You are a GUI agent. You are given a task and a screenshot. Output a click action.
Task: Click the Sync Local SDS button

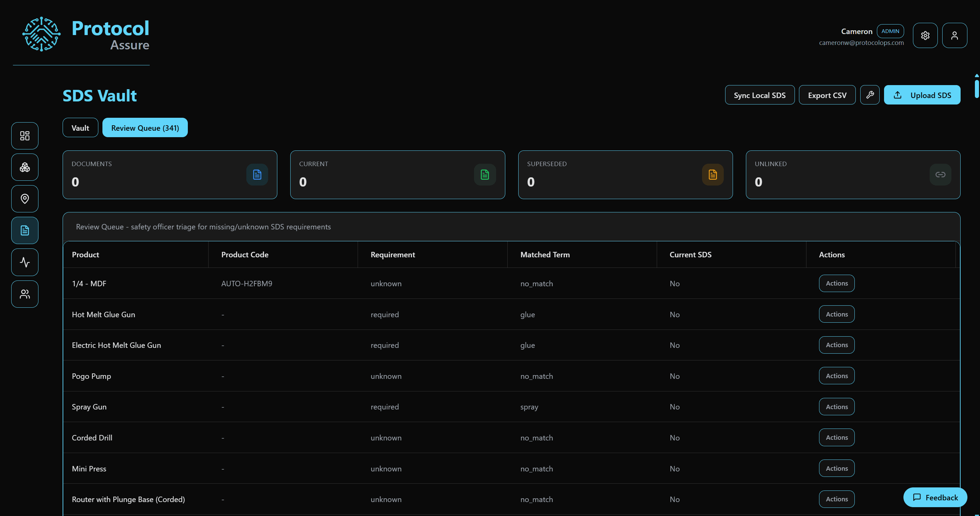pos(759,95)
